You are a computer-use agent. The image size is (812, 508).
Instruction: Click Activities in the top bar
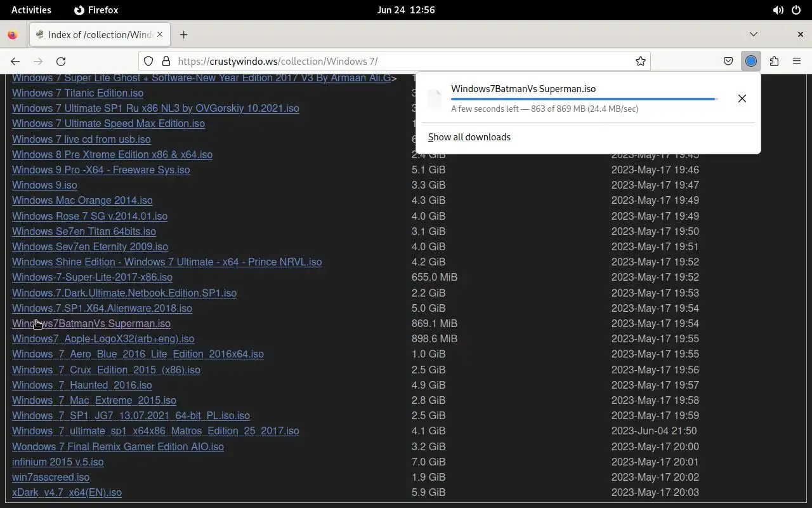pos(31,10)
